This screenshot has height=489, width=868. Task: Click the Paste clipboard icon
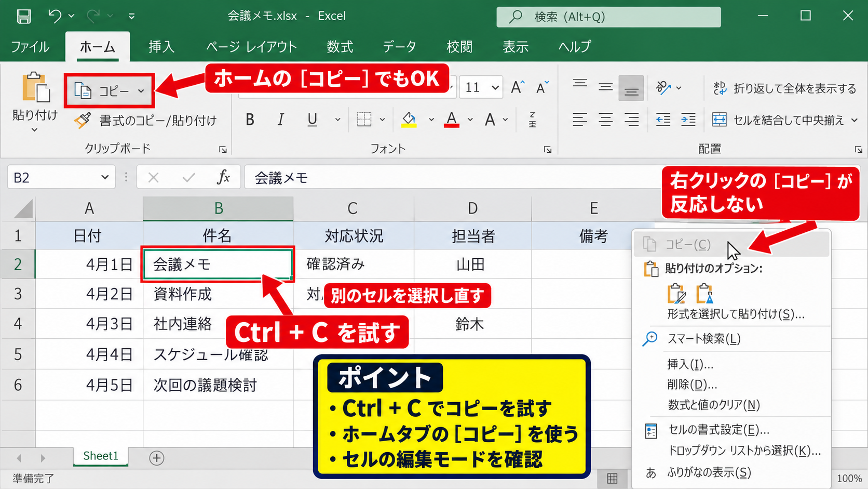pos(35,87)
